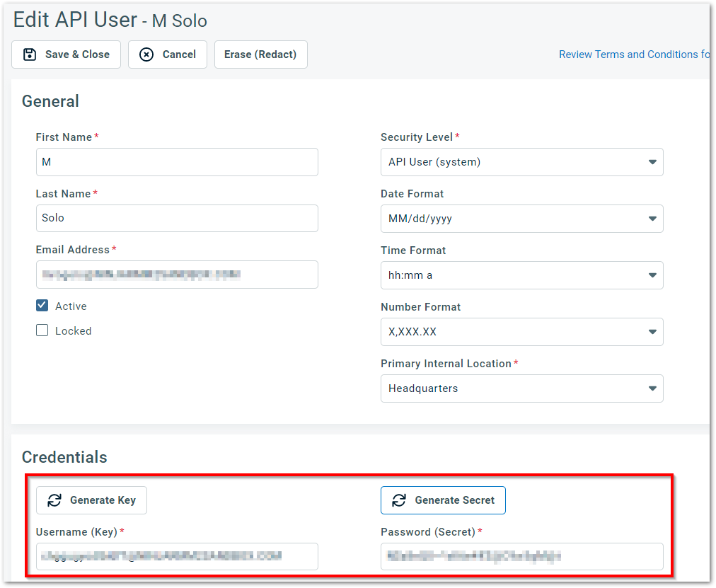Click the Number Format dropdown arrow icon
This screenshot has height=588, width=716.
click(652, 332)
